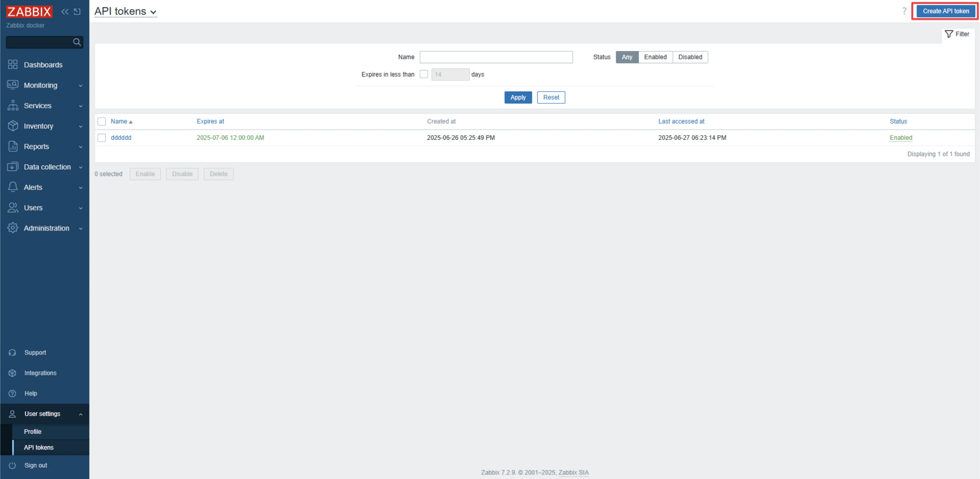Select the Enabled status filter

click(655, 57)
